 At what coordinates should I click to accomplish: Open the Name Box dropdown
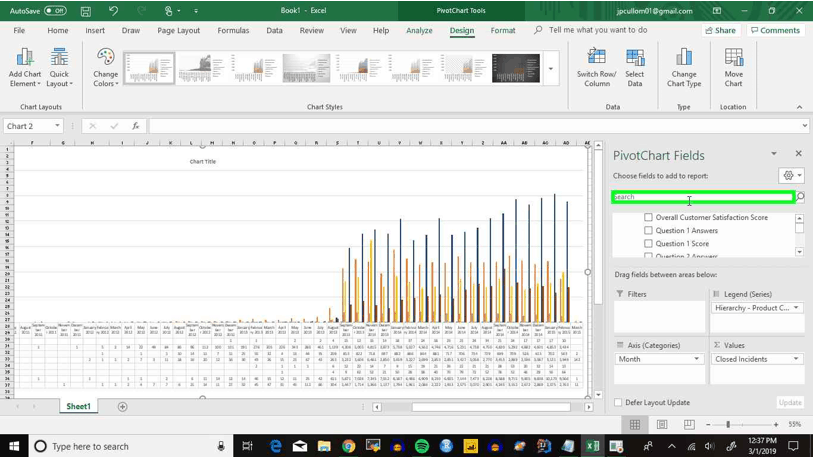coord(57,126)
